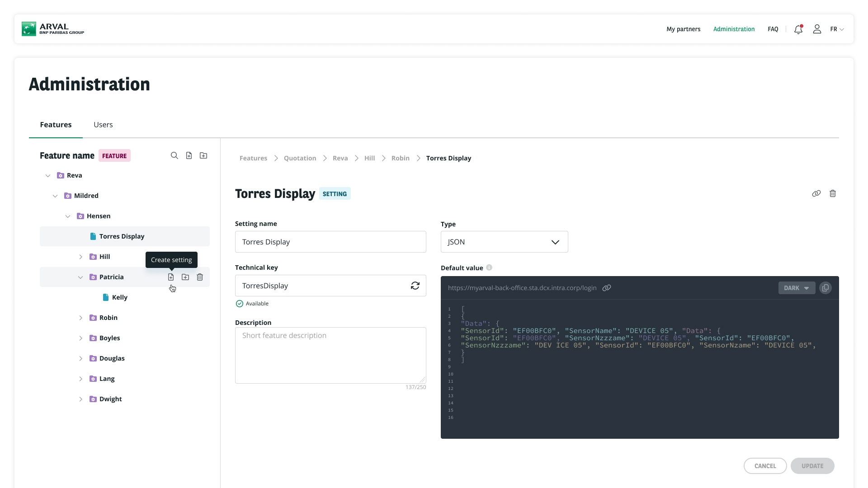This screenshot has height=488, width=868.
Task: Click the Arval BNP Paribas logo
Action: [53, 29]
